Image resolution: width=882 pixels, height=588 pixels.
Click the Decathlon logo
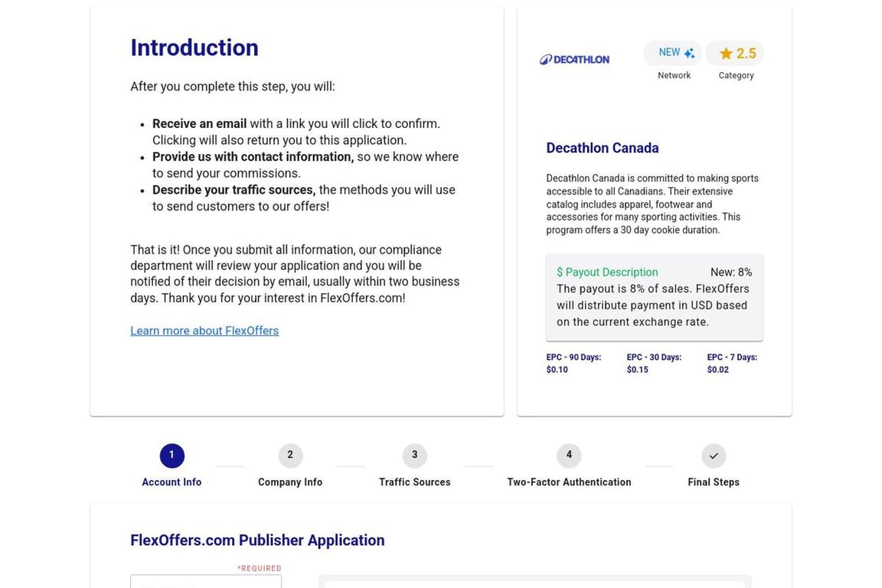click(x=574, y=59)
